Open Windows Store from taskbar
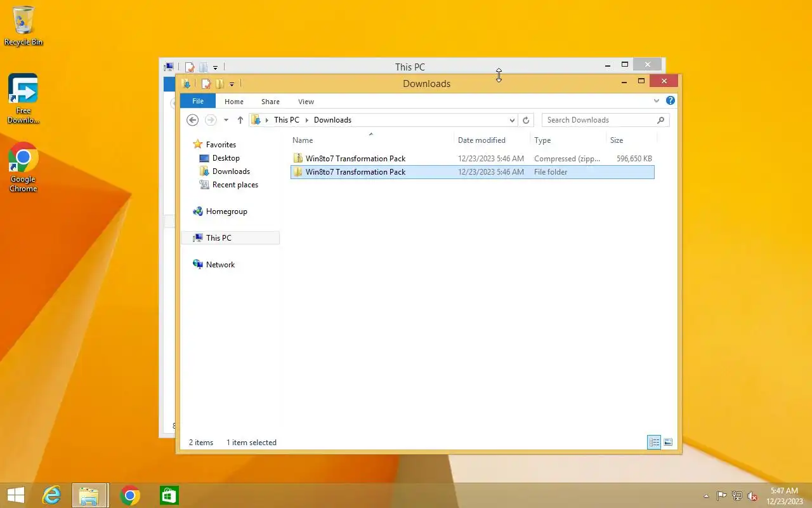 coord(169,495)
